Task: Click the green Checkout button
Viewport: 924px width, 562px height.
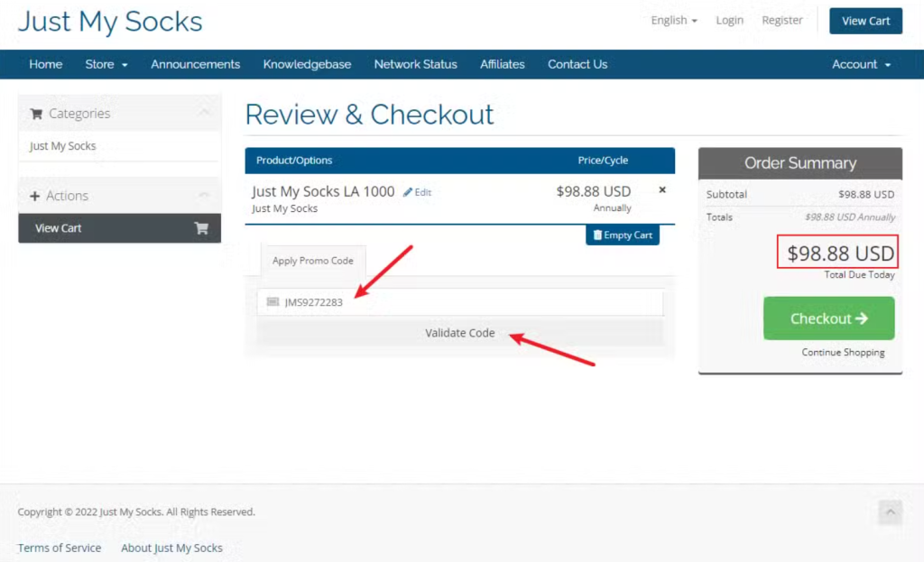Action: [829, 318]
